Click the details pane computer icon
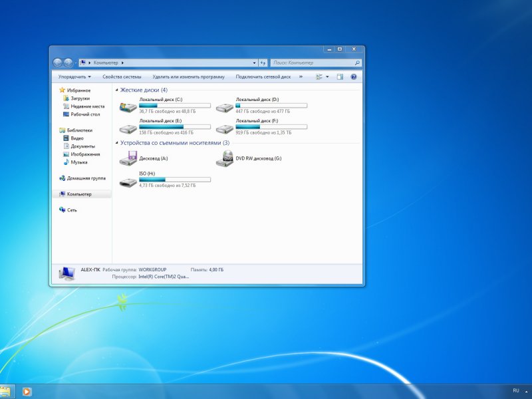The height and width of the screenshot is (399, 532). tap(67, 273)
